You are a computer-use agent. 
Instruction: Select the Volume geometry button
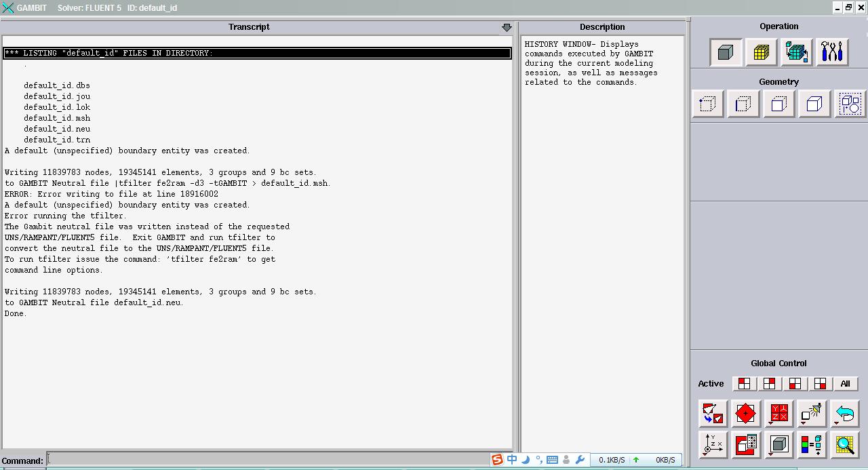point(814,104)
